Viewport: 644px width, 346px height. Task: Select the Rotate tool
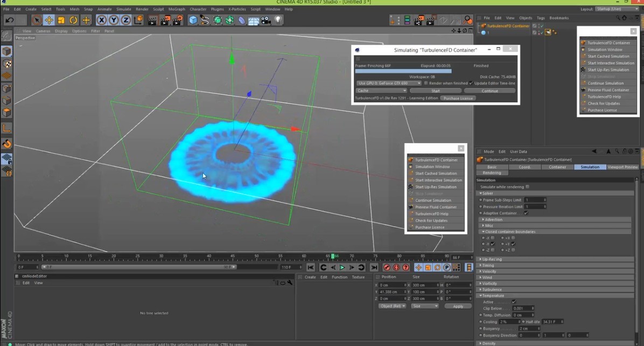pos(73,20)
